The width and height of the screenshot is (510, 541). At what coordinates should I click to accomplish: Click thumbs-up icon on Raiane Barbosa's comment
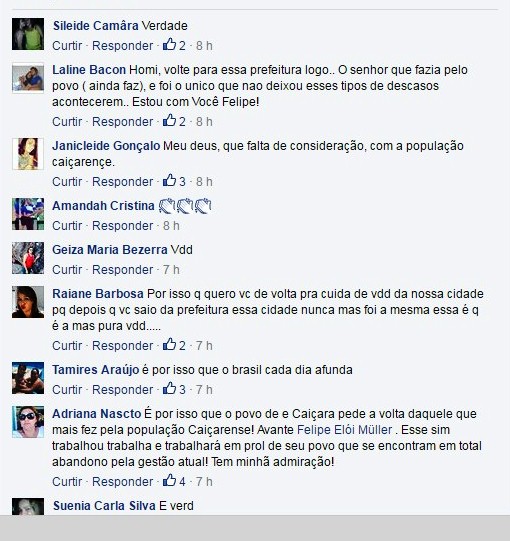tap(169, 344)
